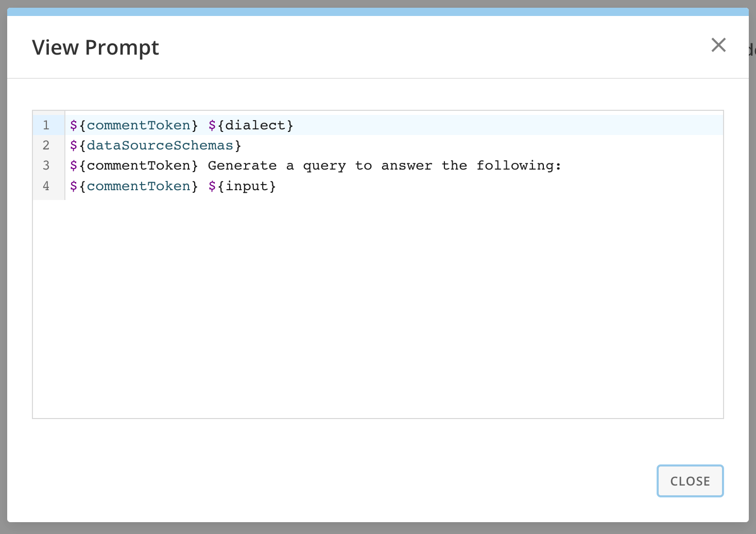The height and width of the screenshot is (534, 756).
Task: Click line number 3 in the gutter
Action: coord(46,165)
